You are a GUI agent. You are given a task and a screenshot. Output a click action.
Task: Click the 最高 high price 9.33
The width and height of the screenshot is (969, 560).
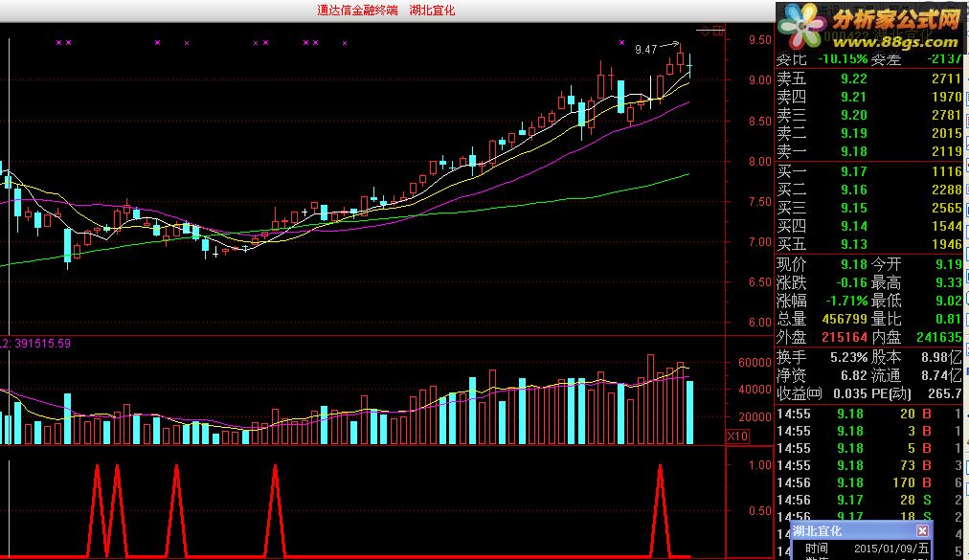949,283
